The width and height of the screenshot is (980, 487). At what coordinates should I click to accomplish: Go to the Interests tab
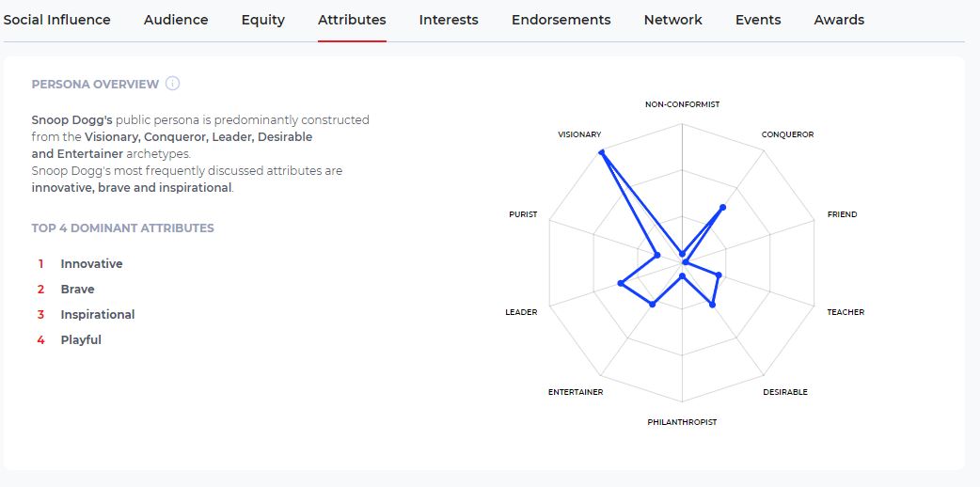449,20
